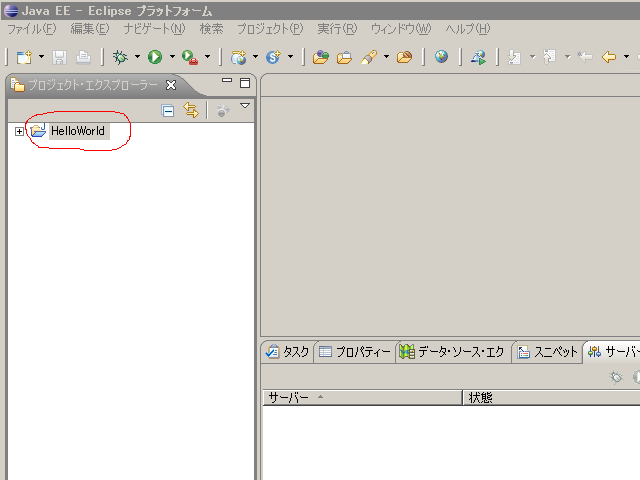Click the New Dynamic Web Project icon
This screenshot has height=480, width=640.
[238, 57]
